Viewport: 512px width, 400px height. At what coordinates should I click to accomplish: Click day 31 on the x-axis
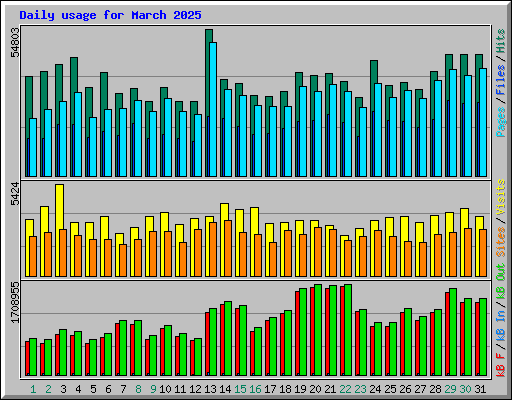click(480, 389)
